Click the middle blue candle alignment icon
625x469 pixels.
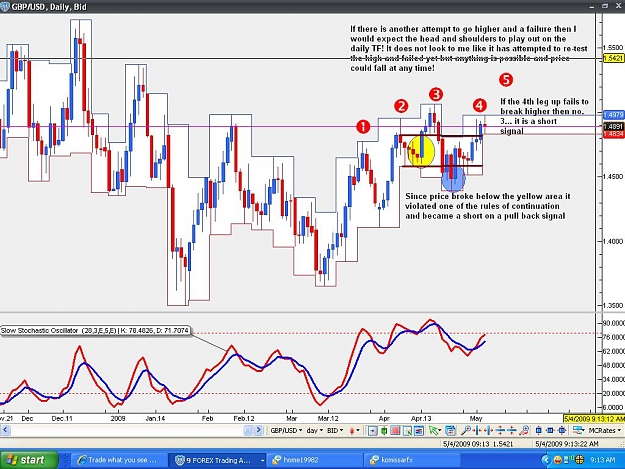550,431
